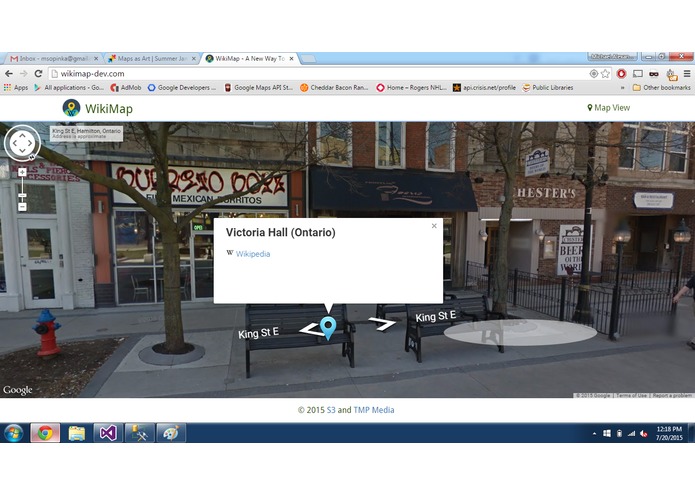Screen dimensions: 695x494
Task: Go back with the browser back arrow
Action: point(9,74)
